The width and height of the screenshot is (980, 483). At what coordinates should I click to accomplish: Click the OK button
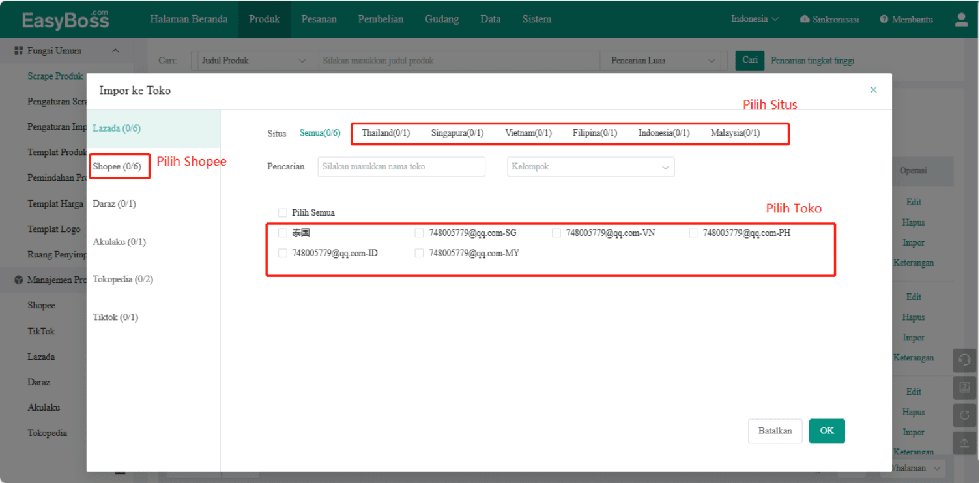827,431
